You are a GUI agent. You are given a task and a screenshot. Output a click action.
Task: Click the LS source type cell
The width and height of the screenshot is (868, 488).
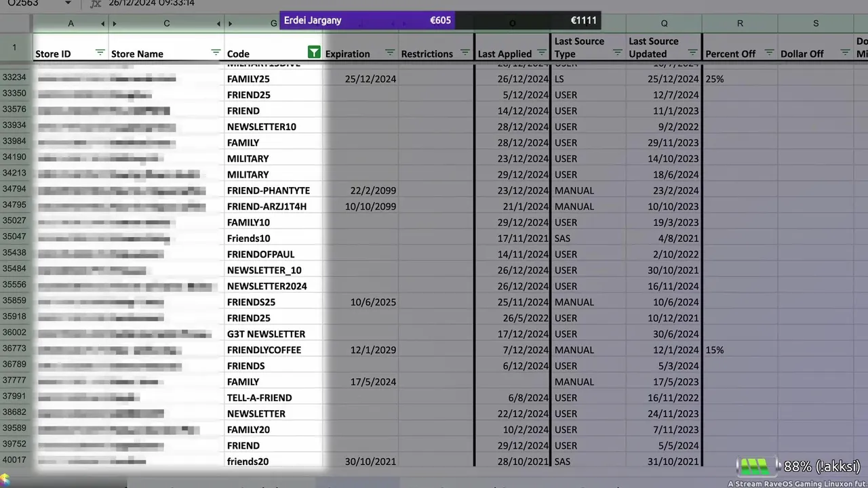(589, 79)
